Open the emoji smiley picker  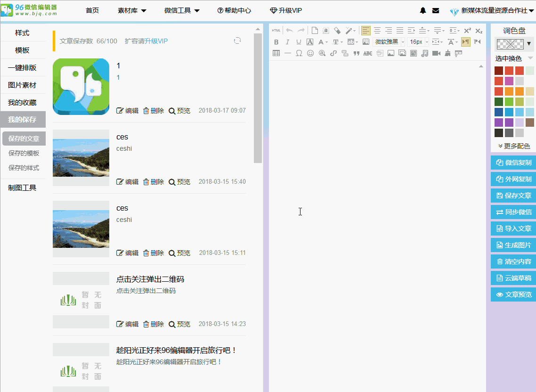[x=310, y=53]
